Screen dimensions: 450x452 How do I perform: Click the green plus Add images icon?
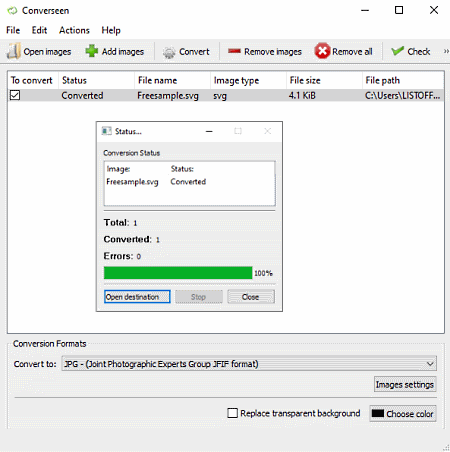pos(91,51)
